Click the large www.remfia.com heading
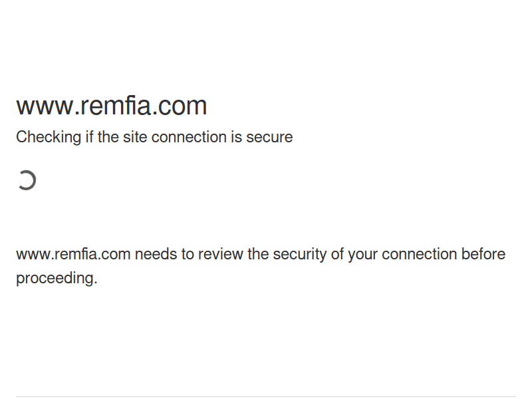This screenshot has width=532, height=399. coord(112,106)
